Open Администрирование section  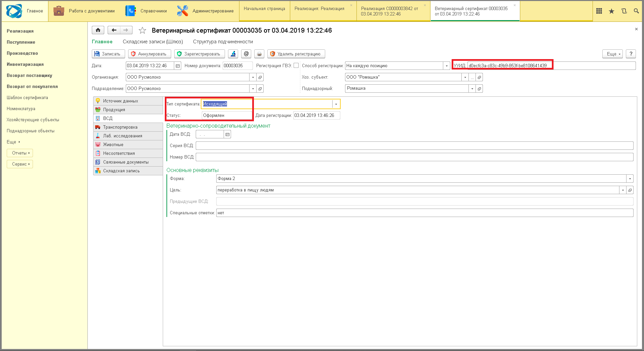[x=205, y=11]
